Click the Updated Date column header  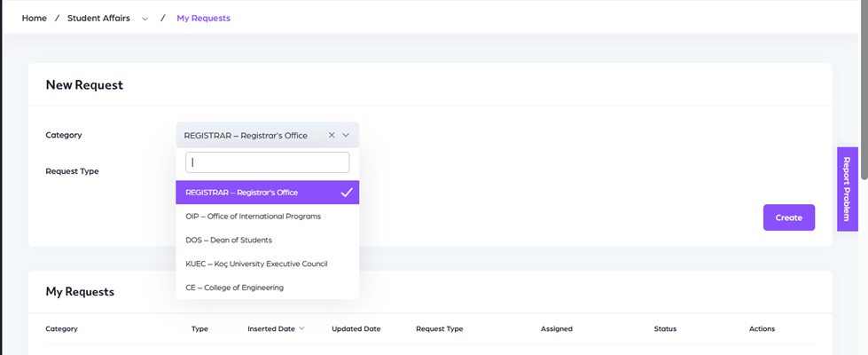tap(356, 328)
